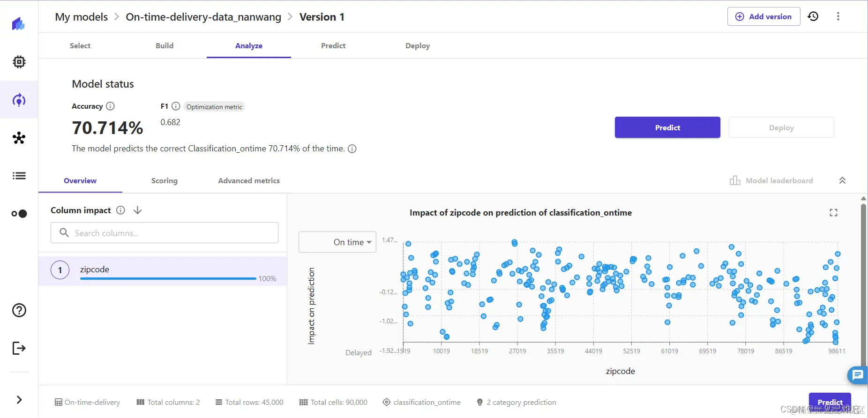This screenshot has height=418, width=868.
Task: Open the help question mark icon
Action: [x=19, y=310]
